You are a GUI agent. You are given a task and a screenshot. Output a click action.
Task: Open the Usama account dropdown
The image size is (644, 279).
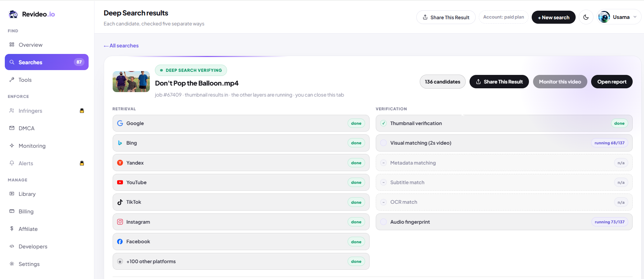619,17
